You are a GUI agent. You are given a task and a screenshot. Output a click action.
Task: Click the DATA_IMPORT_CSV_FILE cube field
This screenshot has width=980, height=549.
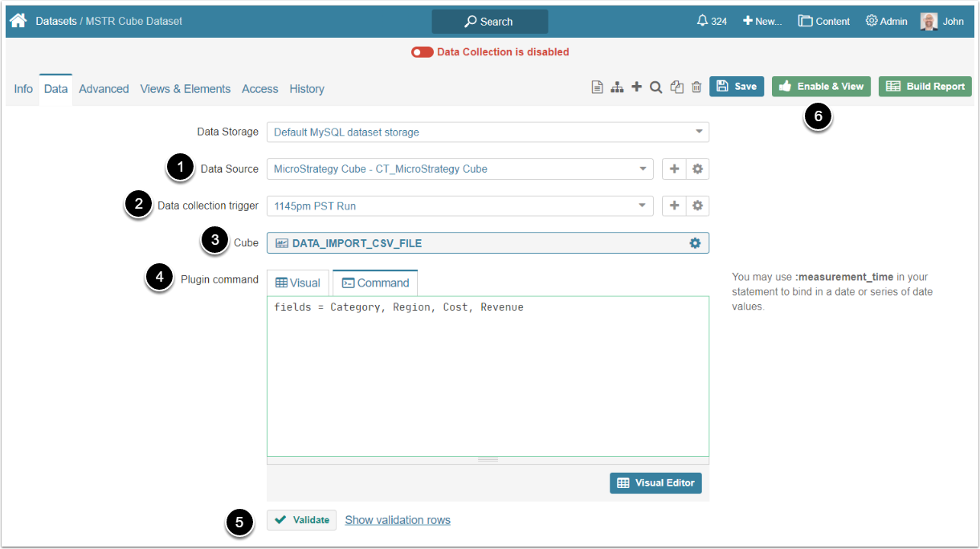[488, 243]
